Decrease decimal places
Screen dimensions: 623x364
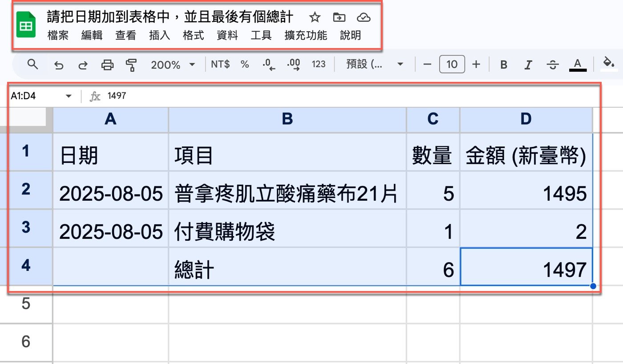pos(269,65)
